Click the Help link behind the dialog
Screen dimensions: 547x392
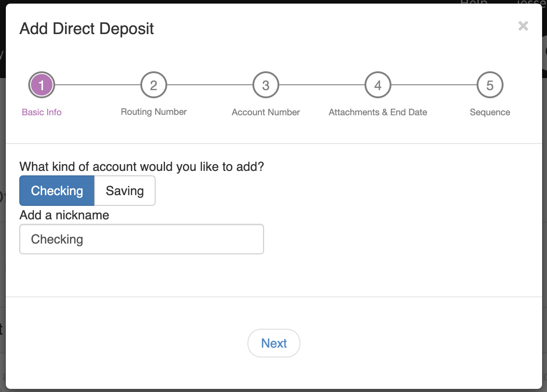473,2
